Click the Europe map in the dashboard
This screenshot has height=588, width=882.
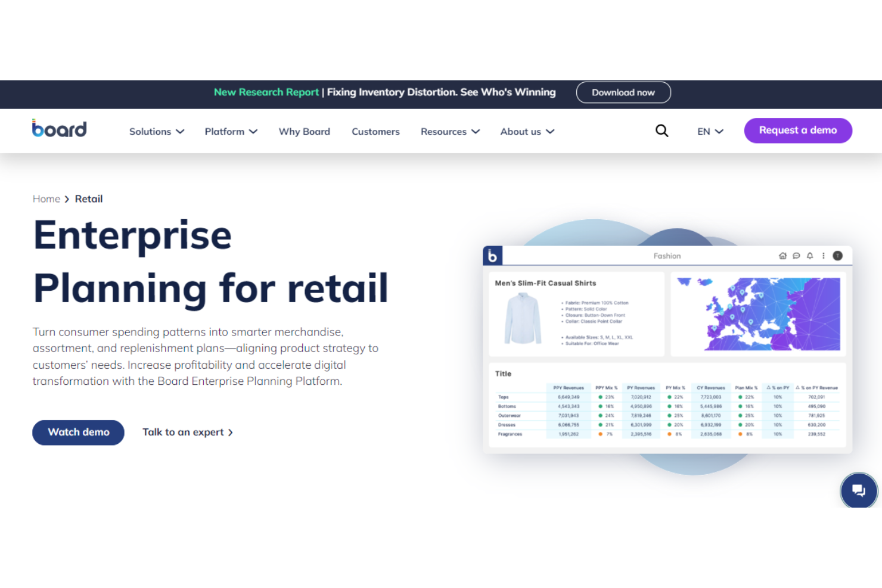[x=758, y=314]
